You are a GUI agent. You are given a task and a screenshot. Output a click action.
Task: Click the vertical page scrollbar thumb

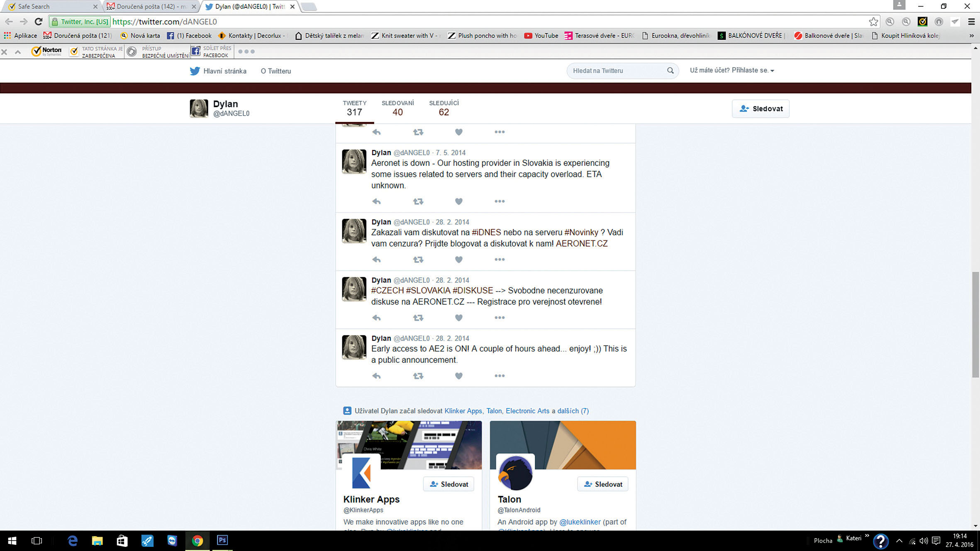(975, 324)
